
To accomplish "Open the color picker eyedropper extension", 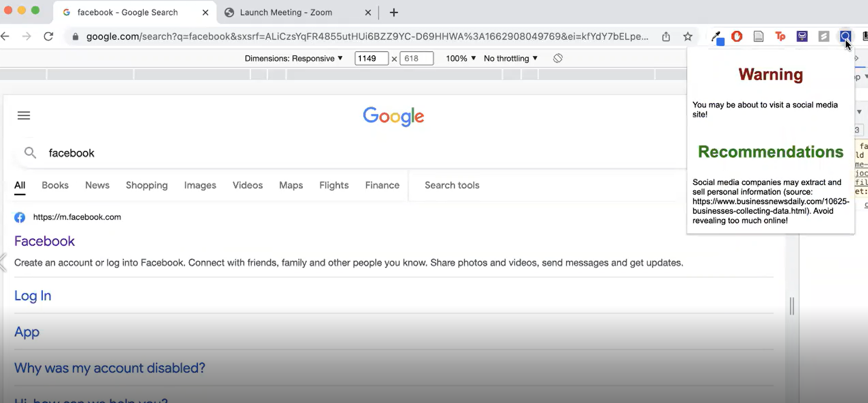I will pyautogui.click(x=717, y=37).
